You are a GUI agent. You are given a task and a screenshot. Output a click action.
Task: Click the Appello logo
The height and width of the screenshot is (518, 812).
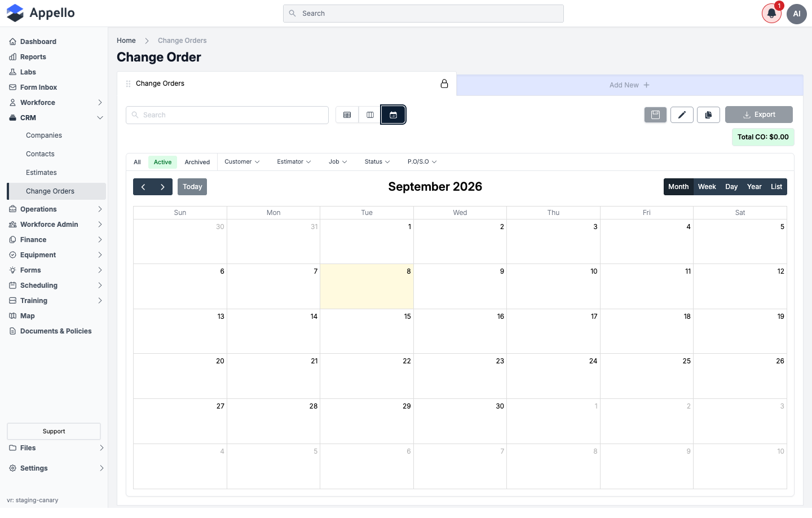click(x=41, y=13)
